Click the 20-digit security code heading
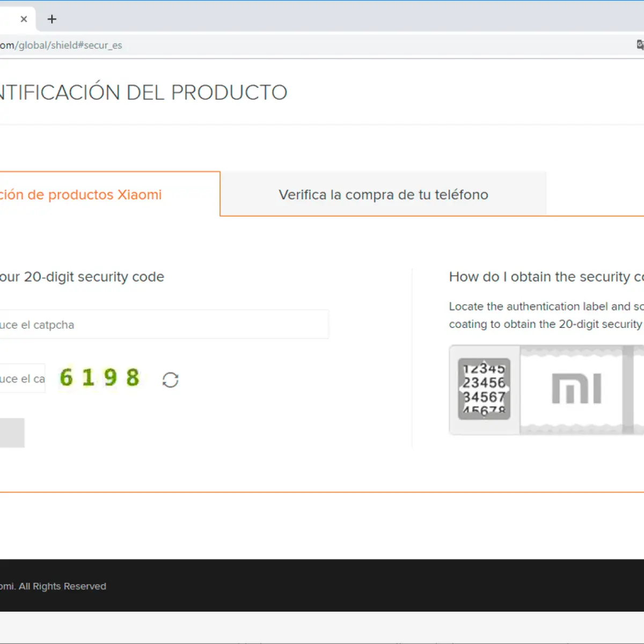 click(82, 277)
